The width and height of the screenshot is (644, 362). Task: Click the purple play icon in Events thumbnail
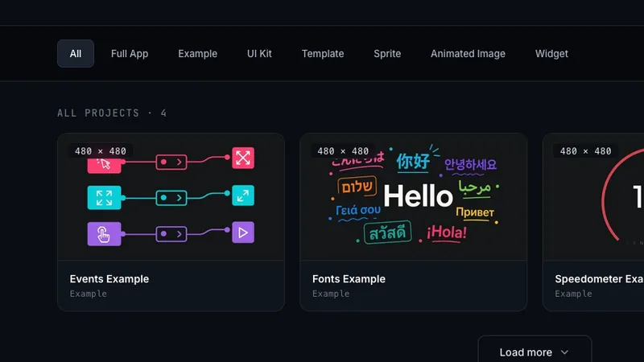coord(243,232)
